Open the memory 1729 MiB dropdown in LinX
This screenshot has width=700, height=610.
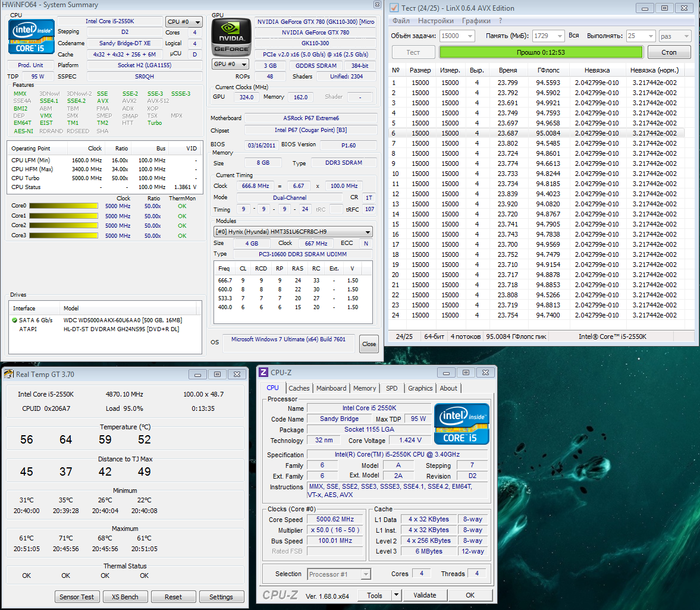pyautogui.click(x=549, y=36)
